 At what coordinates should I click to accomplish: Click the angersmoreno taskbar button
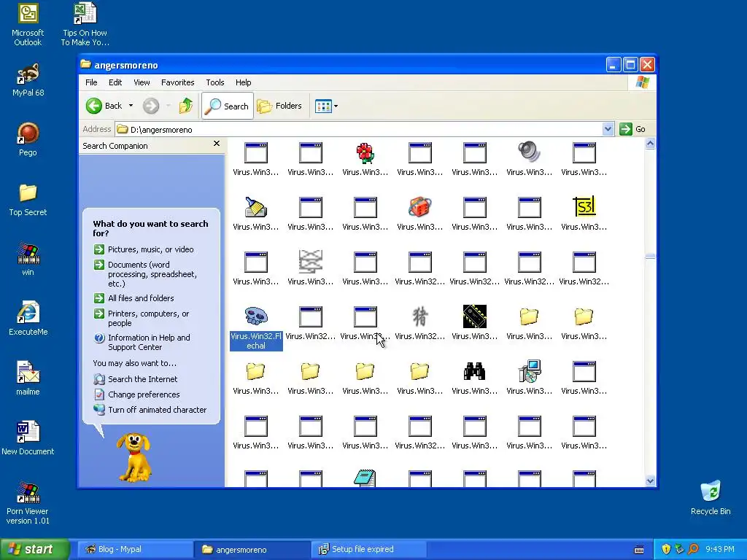pyautogui.click(x=252, y=549)
